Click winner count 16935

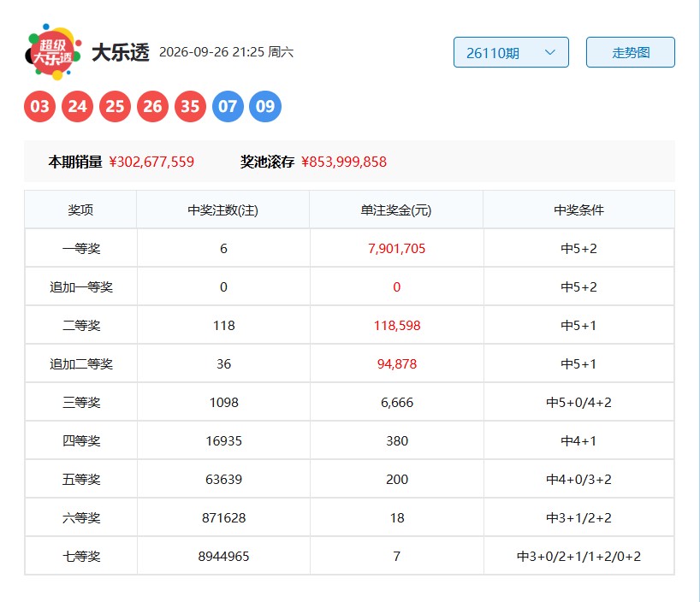pyautogui.click(x=223, y=441)
